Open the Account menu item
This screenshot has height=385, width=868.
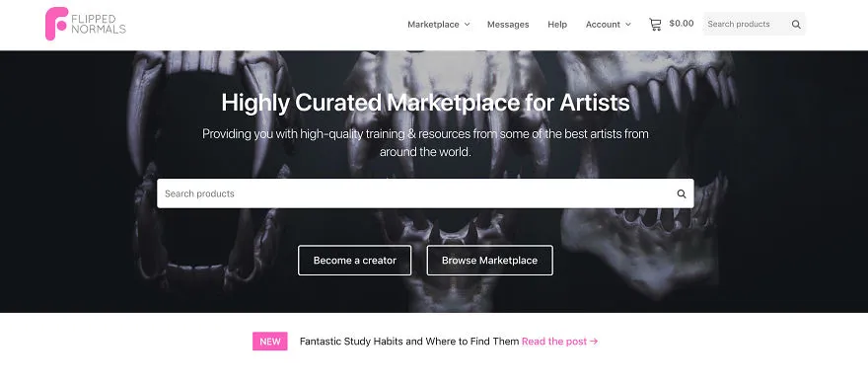(603, 25)
